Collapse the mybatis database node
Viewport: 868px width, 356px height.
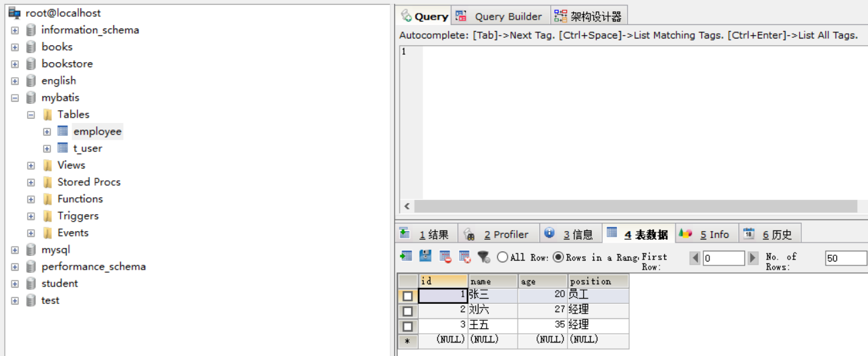[15, 98]
